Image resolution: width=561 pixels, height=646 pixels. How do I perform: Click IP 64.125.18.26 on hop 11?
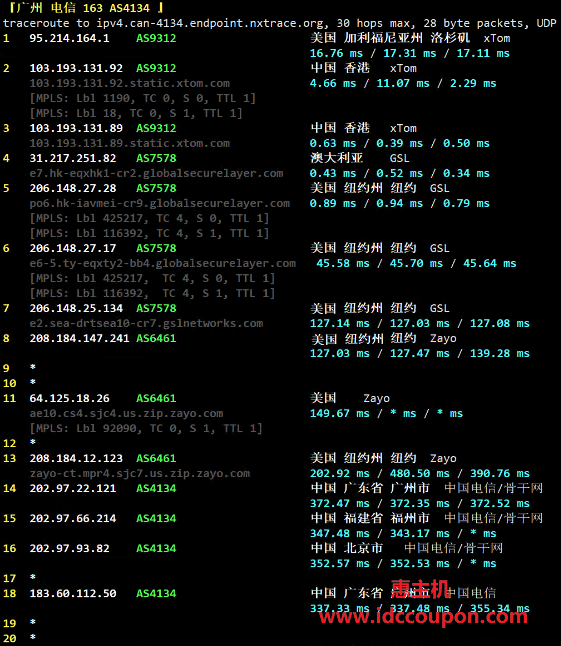tap(69, 398)
